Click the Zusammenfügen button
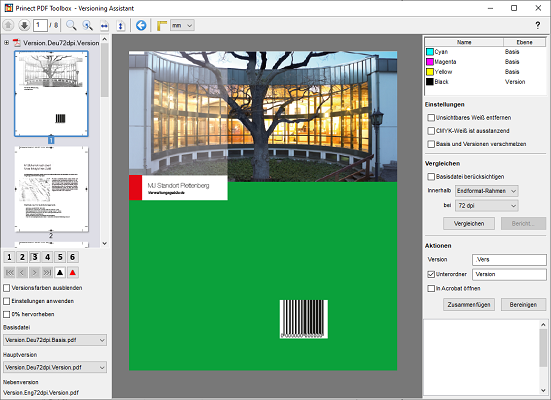This screenshot has width=551, height=400. 469,305
